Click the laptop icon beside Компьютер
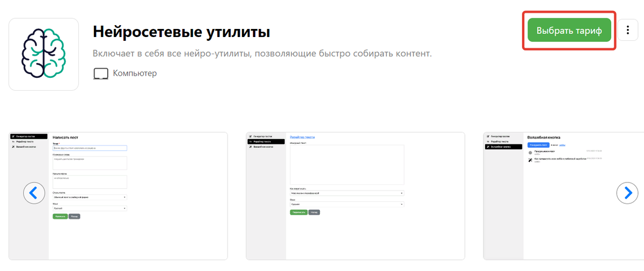 100,74
